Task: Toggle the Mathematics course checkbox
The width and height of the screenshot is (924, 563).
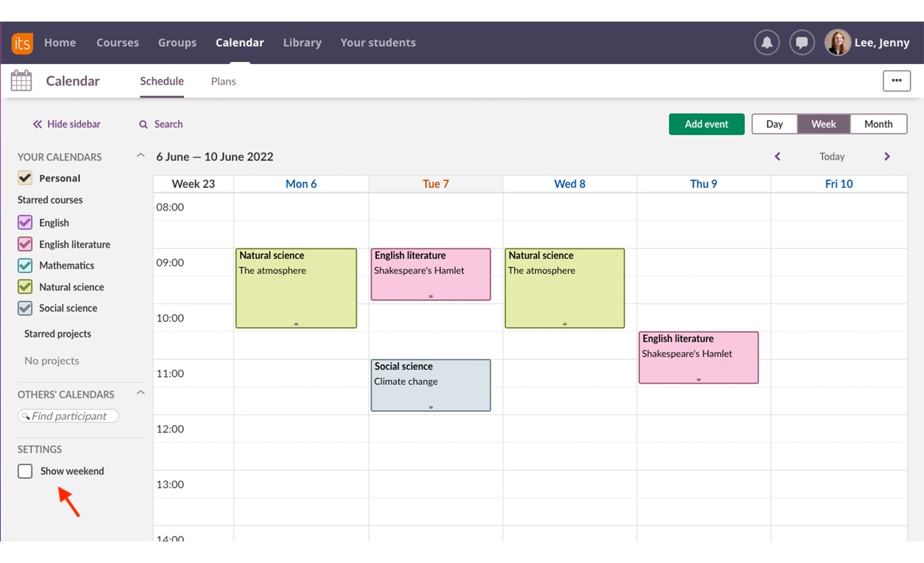Action: 25,265
